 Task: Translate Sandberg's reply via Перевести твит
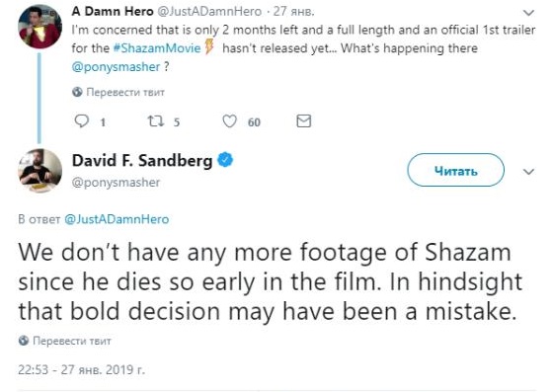(72, 341)
